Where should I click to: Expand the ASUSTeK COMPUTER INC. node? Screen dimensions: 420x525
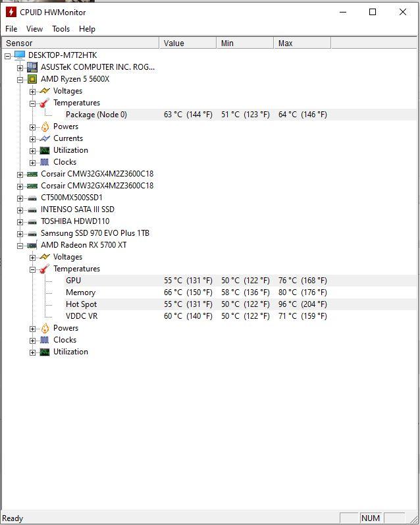tap(20, 68)
